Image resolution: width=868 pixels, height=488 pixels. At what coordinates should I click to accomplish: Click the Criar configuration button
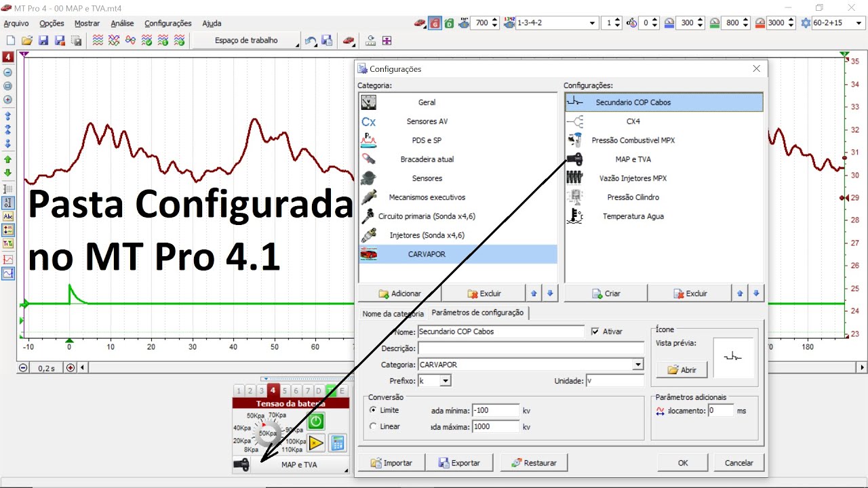point(606,293)
